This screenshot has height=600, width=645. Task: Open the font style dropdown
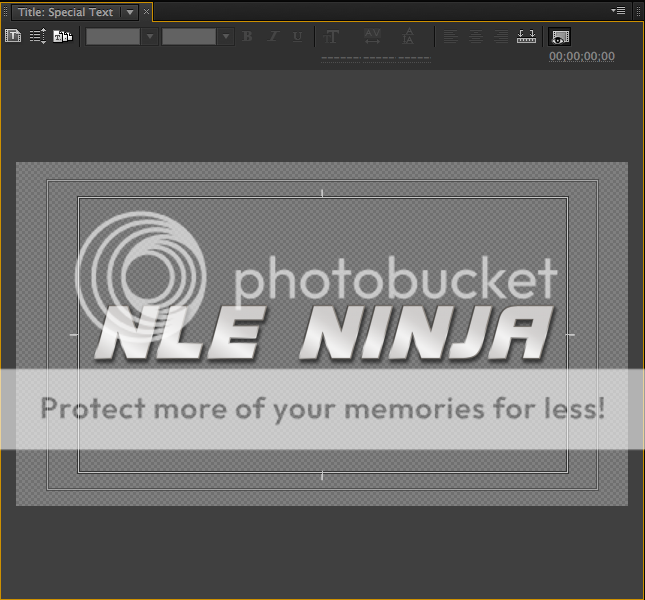coord(226,37)
